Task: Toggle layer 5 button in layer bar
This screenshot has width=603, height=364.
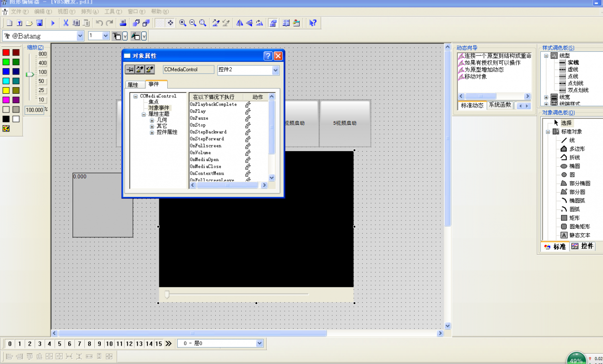Action: pos(59,344)
